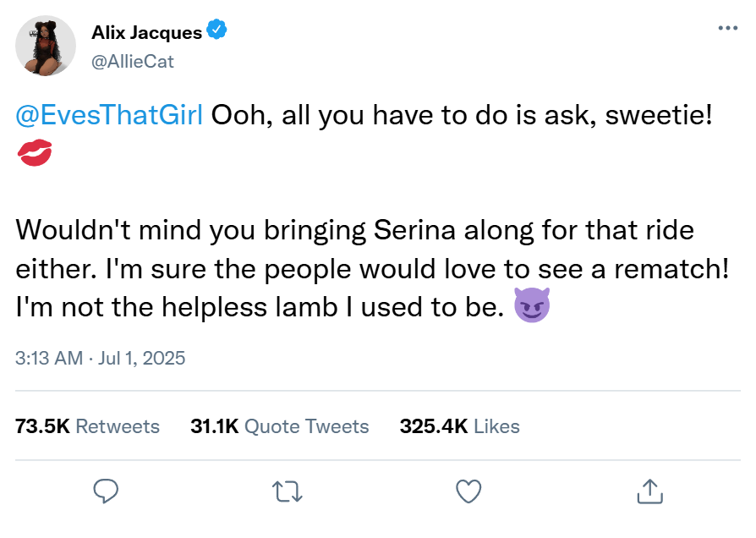The image size is (756, 538).
Task: Click the Alix Jacques display name
Action: 146,33
